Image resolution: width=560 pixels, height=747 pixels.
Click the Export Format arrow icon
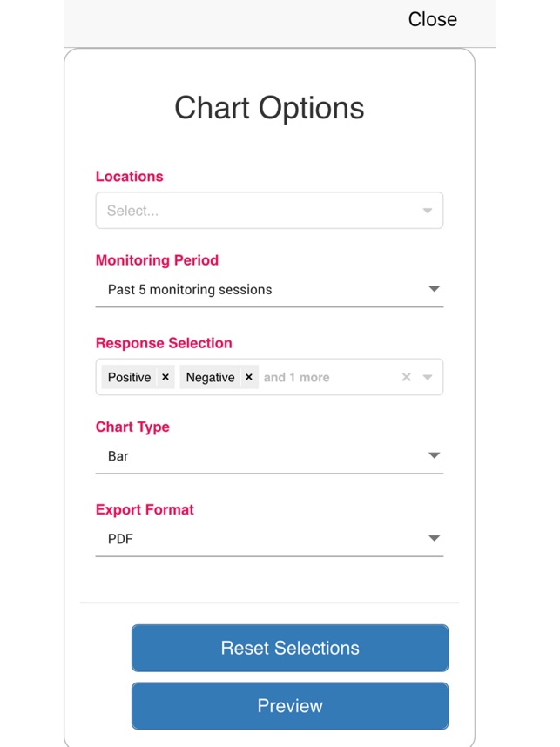tap(434, 539)
